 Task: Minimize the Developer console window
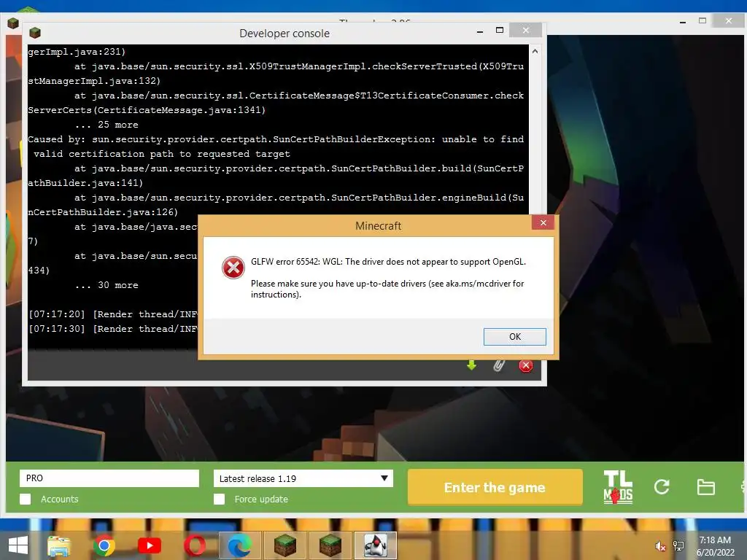click(480, 31)
